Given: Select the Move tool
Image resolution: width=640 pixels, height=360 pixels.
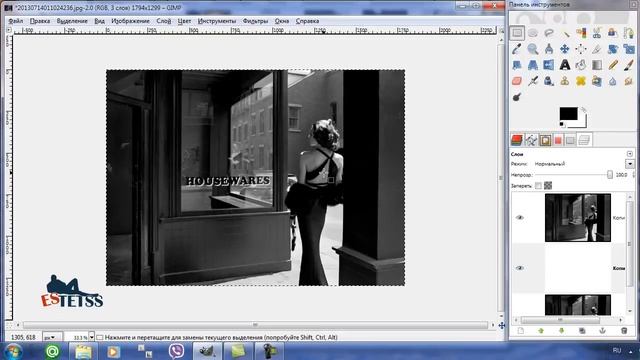Looking at the screenshot, I should tap(565, 49).
